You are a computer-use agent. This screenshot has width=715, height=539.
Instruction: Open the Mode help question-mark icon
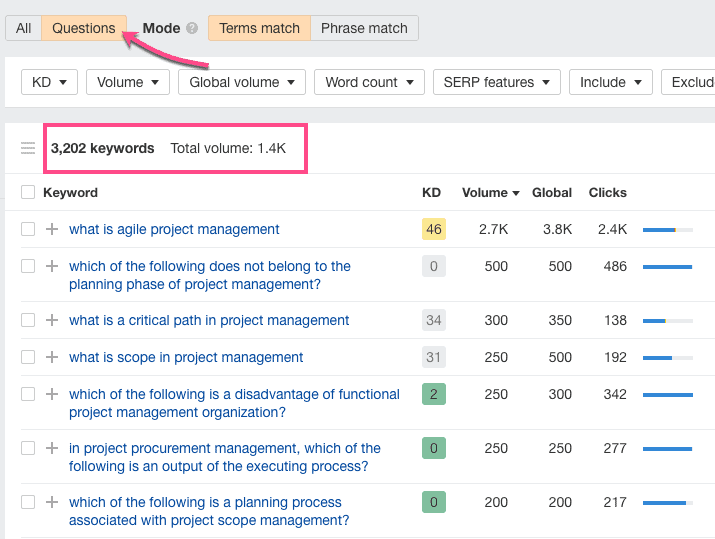click(x=192, y=28)
